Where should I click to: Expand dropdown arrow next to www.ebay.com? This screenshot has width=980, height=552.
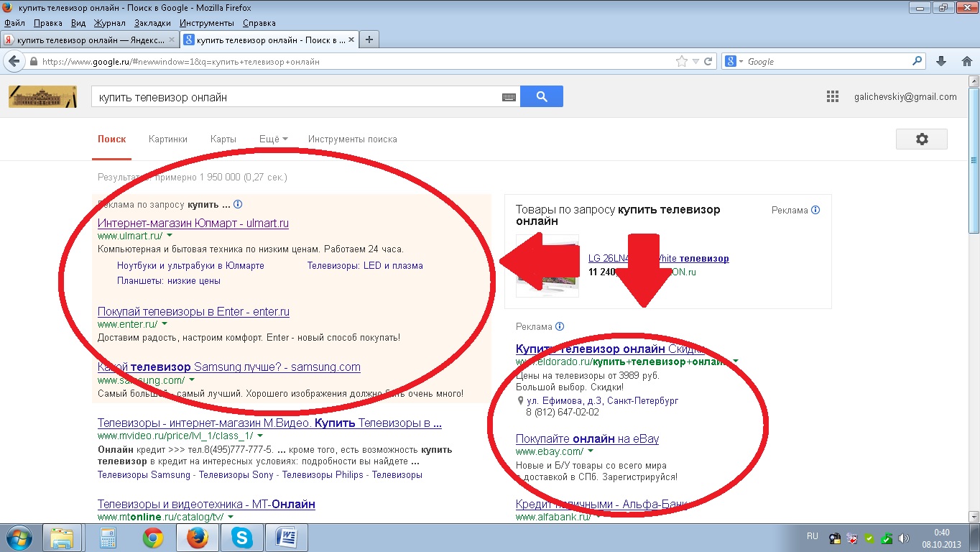click(591, 452)
